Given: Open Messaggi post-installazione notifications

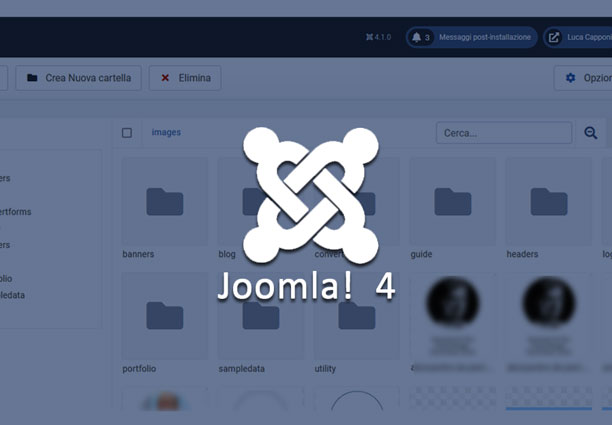Looking at the screenshot, I should point(471,37).
